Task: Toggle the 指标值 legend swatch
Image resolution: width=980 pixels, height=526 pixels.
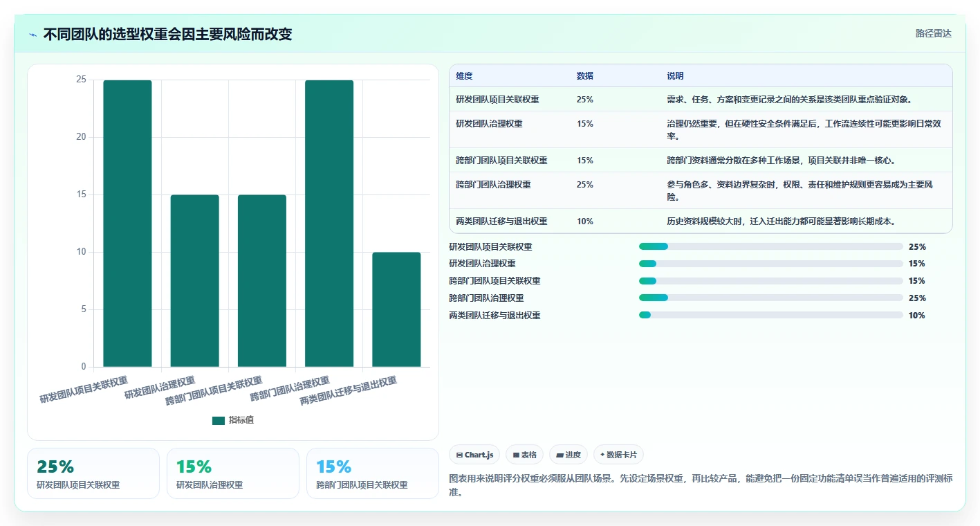Action: 219,420
